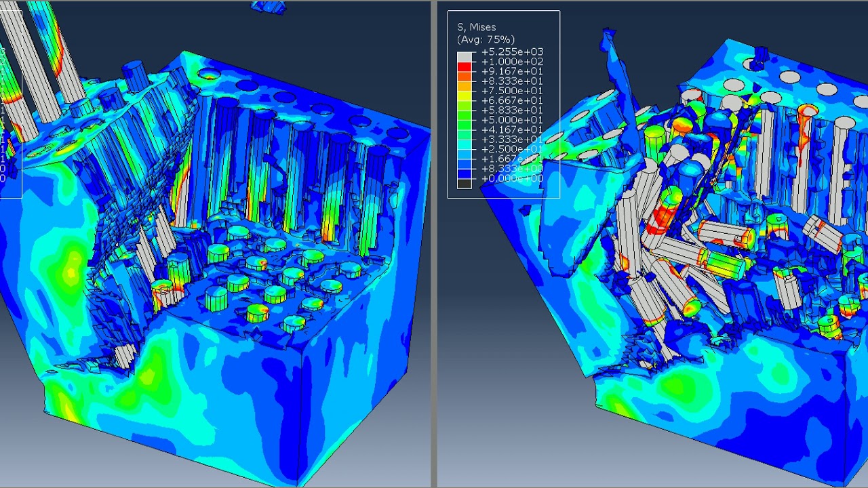Image resolution: width=868 pixels, height=488 pixels.
Task: Click the +6.667e+01 legend value
Action: click(x=512, y=100)
